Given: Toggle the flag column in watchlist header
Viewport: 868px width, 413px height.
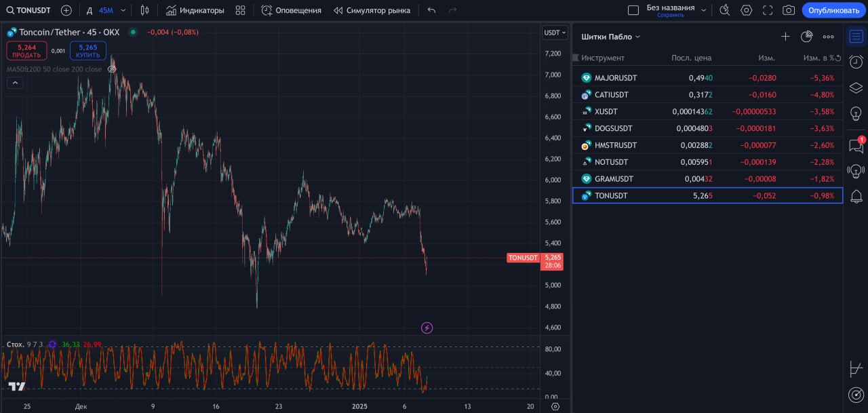Looking at the screenshot, I should (576, 58).
